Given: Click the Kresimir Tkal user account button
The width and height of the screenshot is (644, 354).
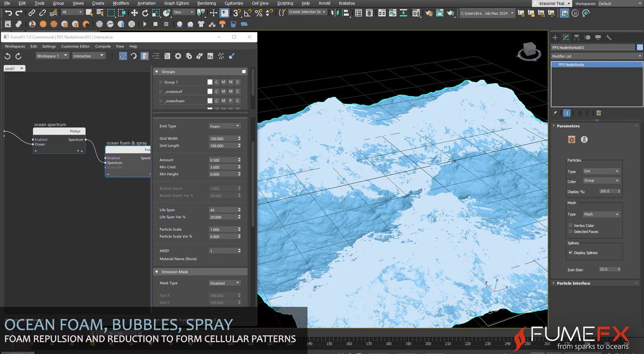Looking at the screenshot, I should point(551,3).
